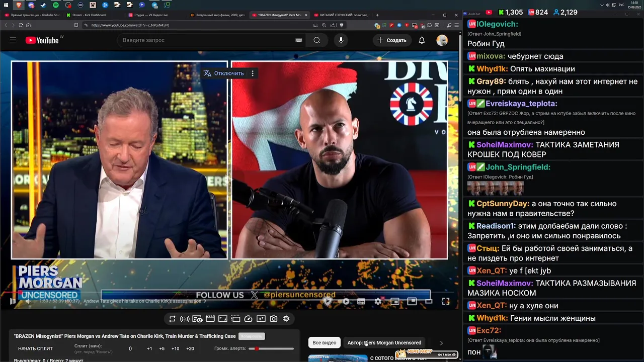Screen dimensions: 644x362
Task: Open the three-dot menu next to Отключить
Action: click(x=253, y=73)
